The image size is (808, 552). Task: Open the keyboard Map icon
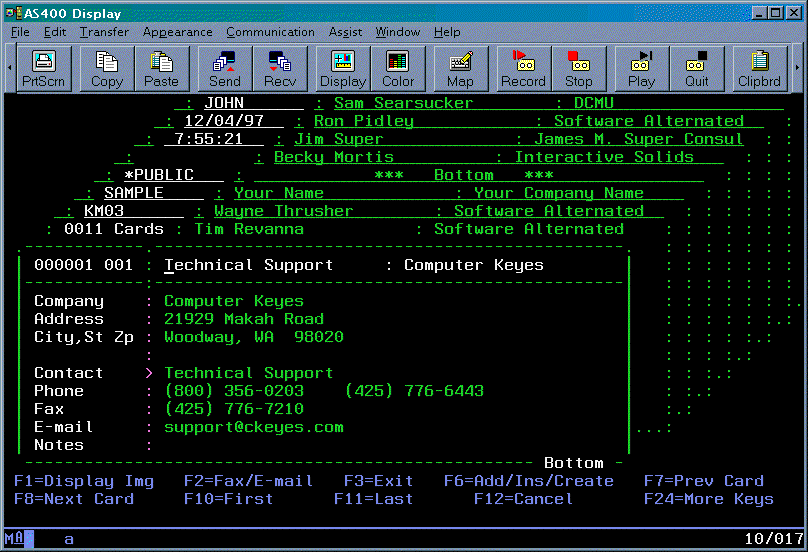[461, 69]
